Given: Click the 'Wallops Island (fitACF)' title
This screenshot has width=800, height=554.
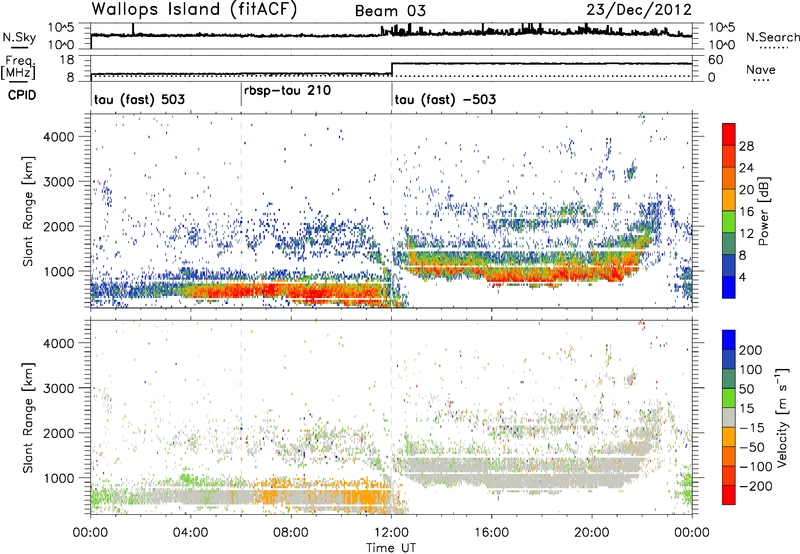Looking at the screenshot, I should [x=194, y=9].
